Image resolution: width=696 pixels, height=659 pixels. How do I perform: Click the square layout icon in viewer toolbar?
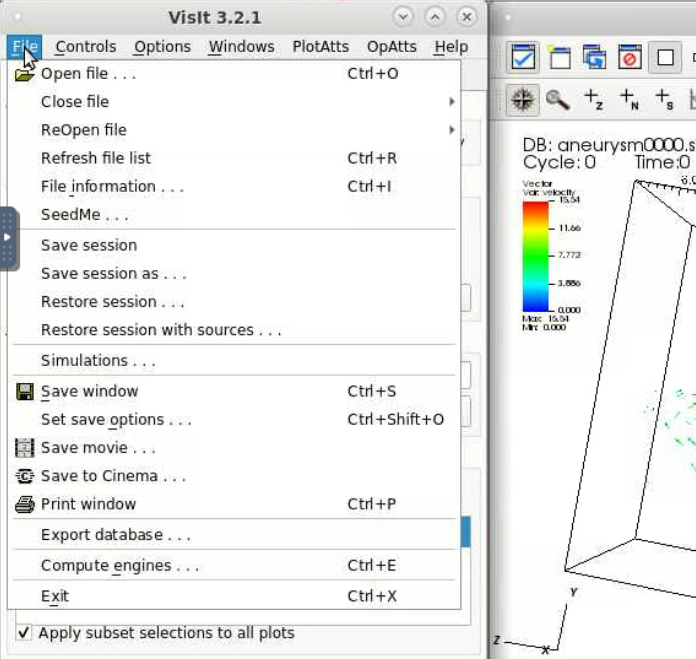click(x=665, y=57)
